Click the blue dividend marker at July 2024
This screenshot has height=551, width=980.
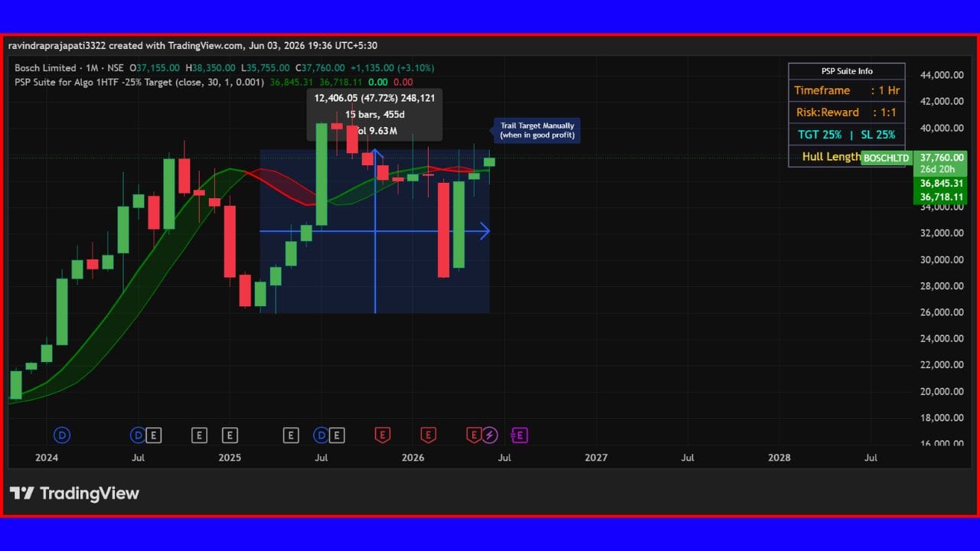tap(138, 435)
